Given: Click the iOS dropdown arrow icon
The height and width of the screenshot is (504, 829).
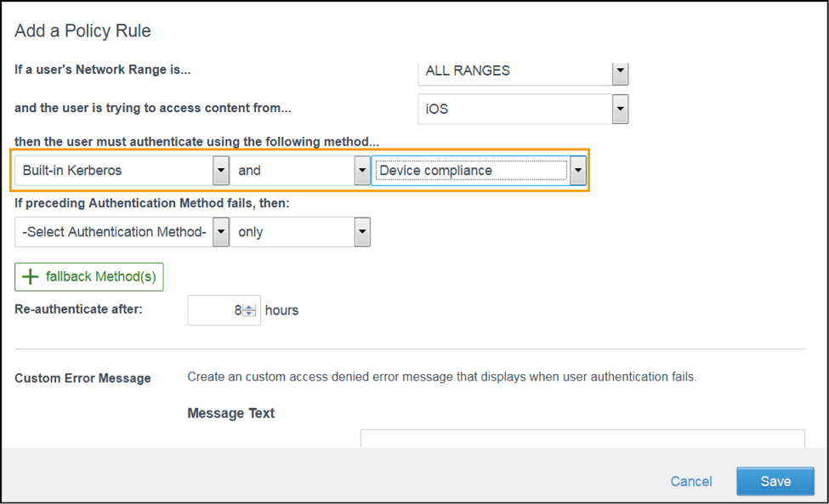Looking at the screenshot, I should (620, 109).
